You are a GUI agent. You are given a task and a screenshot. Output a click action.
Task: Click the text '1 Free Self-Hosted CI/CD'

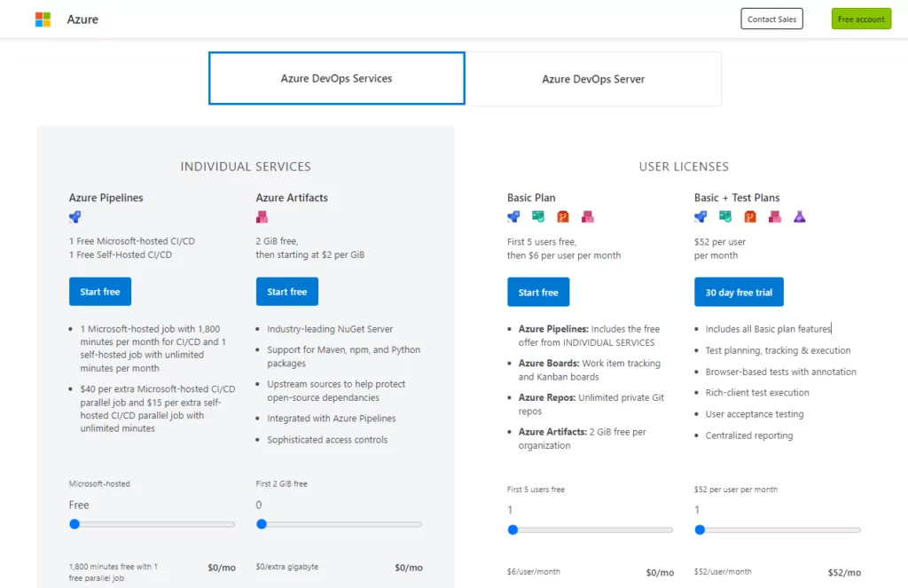coord(121,255)
